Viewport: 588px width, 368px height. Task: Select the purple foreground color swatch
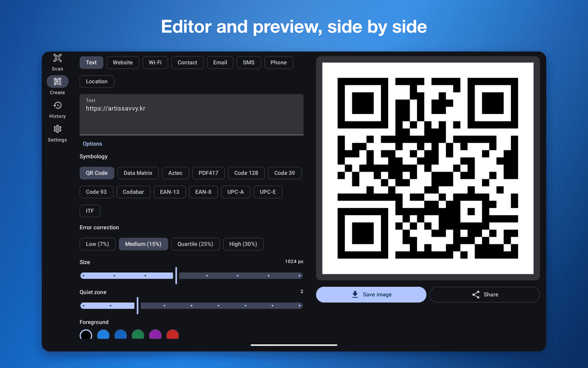pos(155,334)
